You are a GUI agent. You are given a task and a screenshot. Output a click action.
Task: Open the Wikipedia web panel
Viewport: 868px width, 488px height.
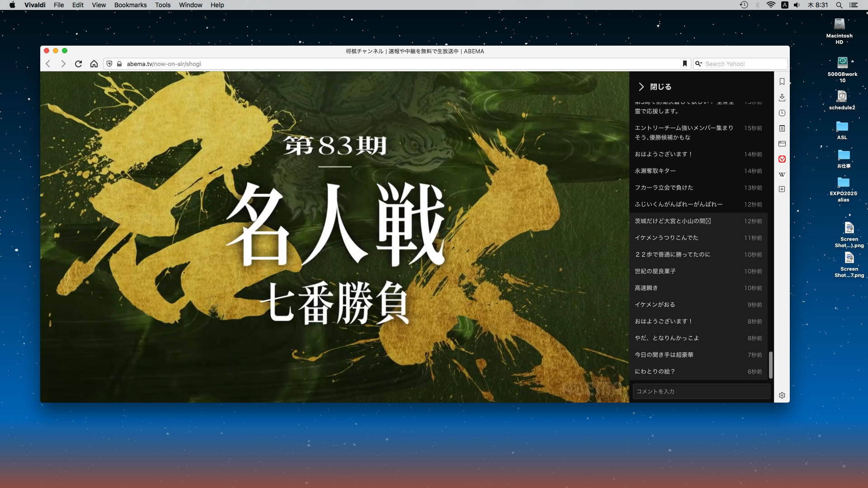click(x=782, y=174)
